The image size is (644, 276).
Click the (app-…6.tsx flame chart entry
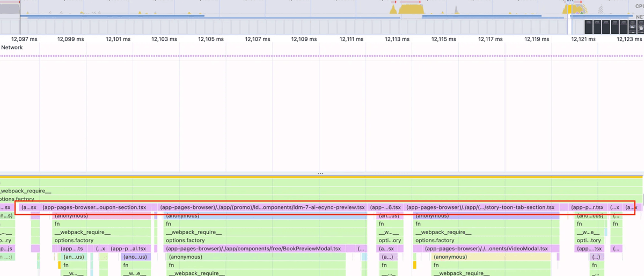(x=385, y=207)
